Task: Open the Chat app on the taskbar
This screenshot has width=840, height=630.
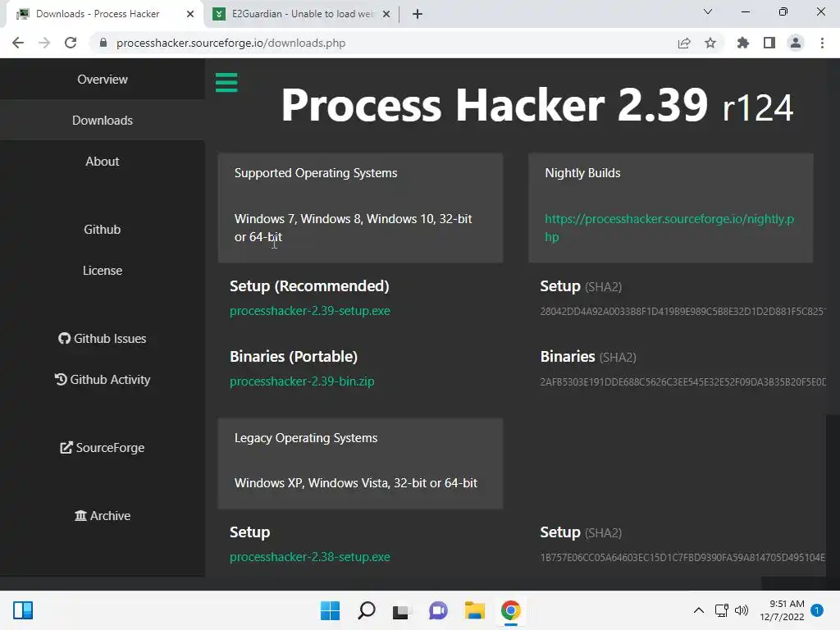Action: point(438,610)
